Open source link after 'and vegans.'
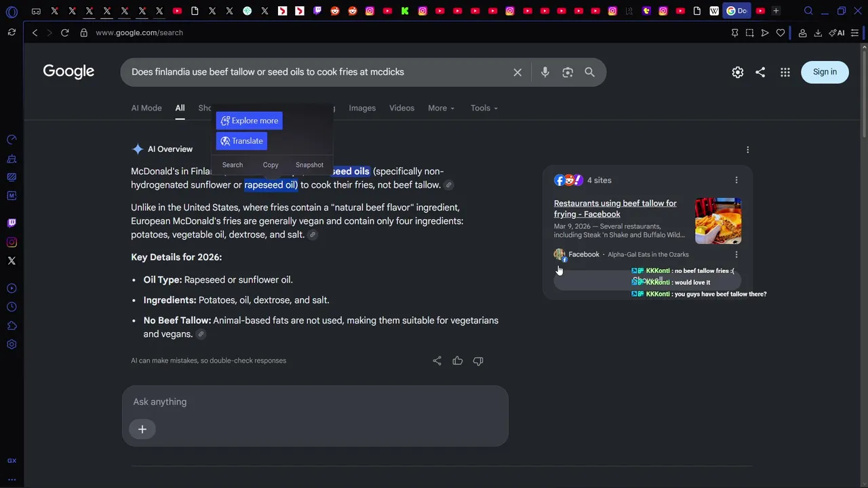The image size is (868, 488). pyautogui.click(x=201, y=334)
